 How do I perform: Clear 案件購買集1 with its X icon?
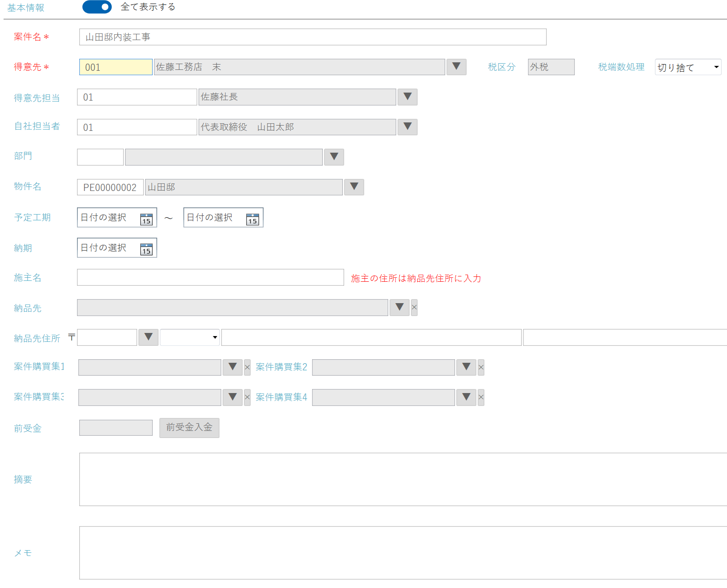point(247,368)
